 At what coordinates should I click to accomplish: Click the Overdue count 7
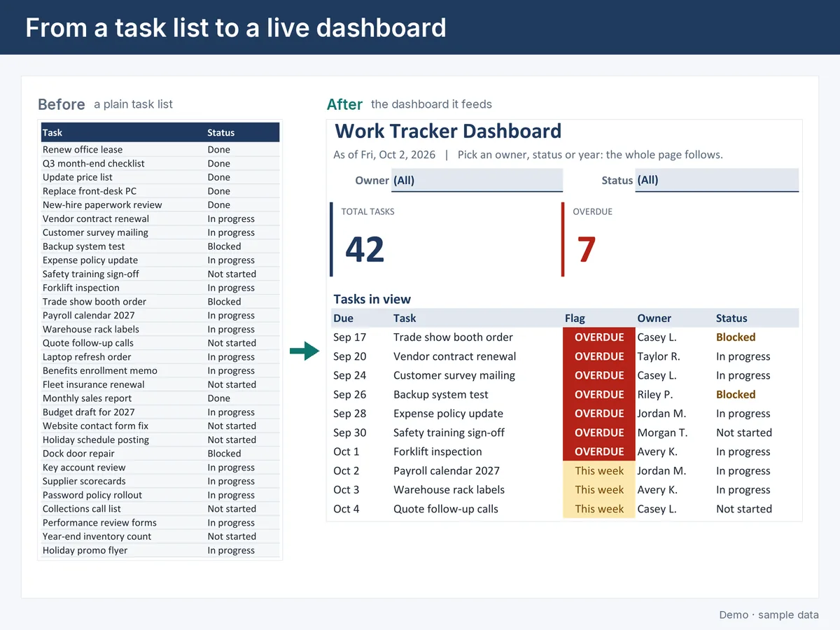[586, 249]
